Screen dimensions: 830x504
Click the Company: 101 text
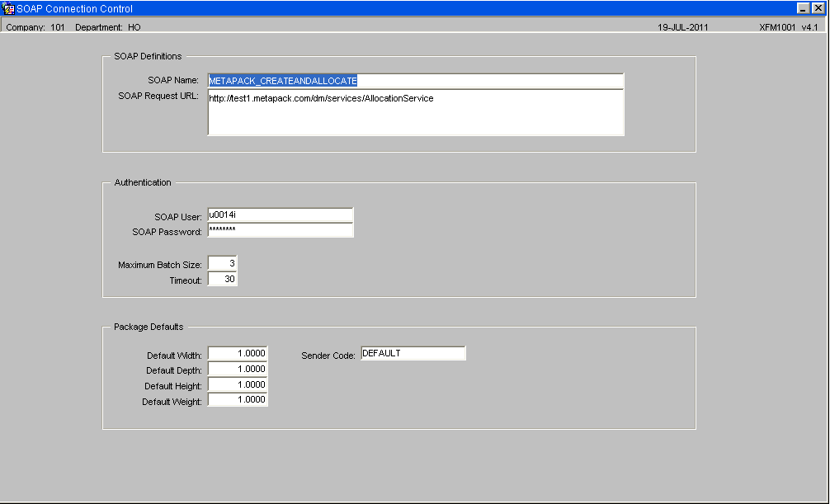[x=35, y=27]
